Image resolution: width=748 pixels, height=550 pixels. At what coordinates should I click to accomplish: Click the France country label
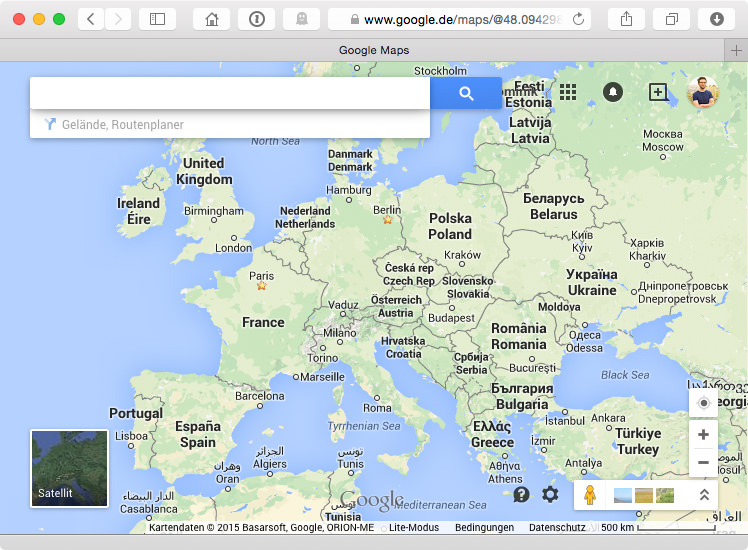coord(263,322)
